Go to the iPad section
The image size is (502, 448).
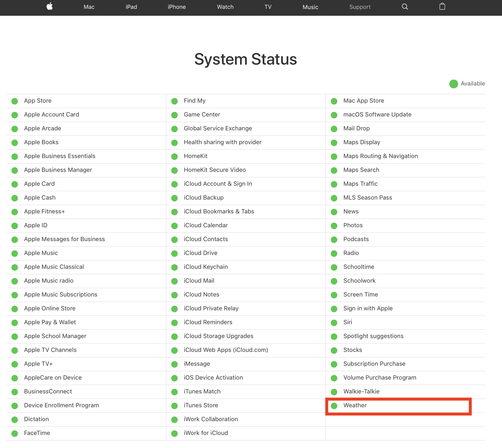[131, 7]
